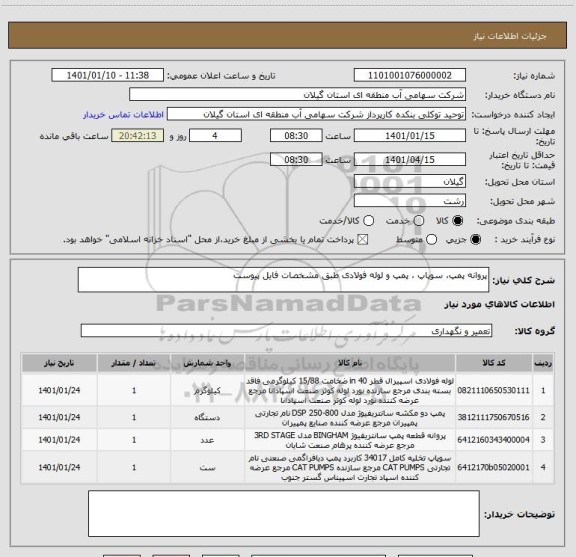This screenshot has width=576, height=557.
Task: Click the اطلاعات کالاهای مورد نیاز section heading
Action: pyautogui.click(x=500, y=305)
